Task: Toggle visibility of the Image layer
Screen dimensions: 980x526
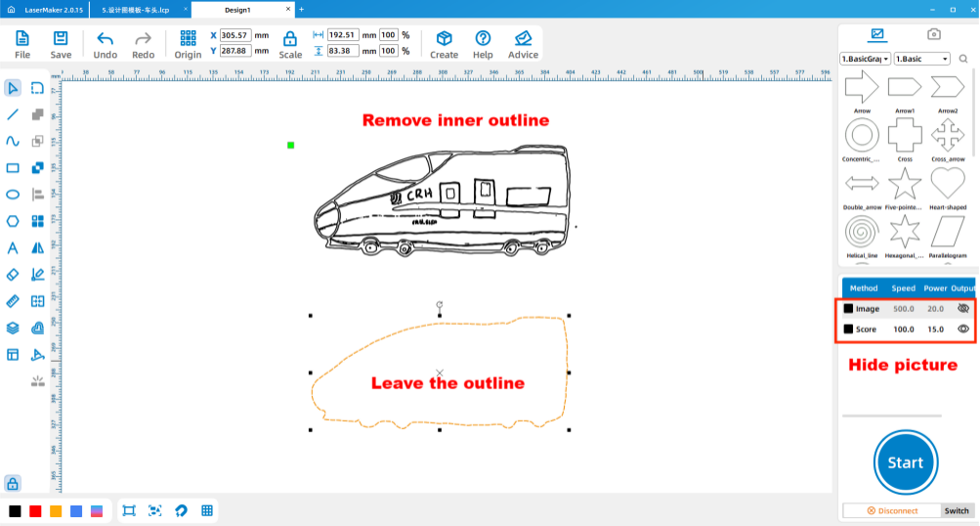Action: pyautogui.click(x=963, y=308)
